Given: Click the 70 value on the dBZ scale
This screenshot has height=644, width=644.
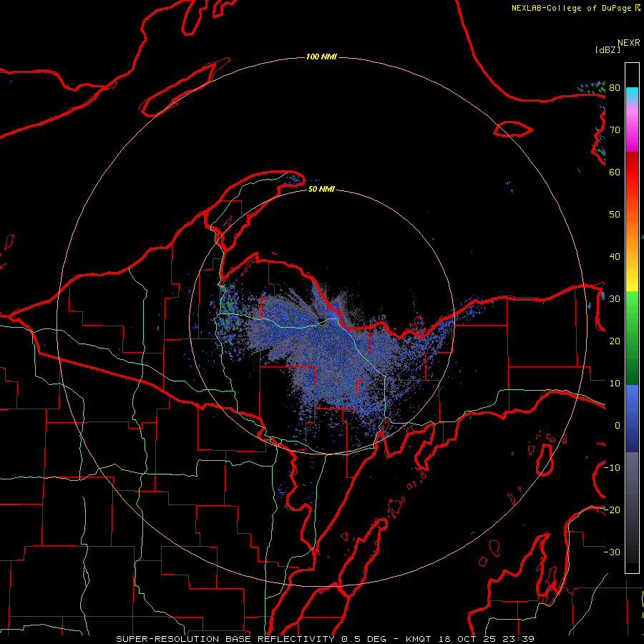Looking at the screenshot, I should [x=615, y=130].
